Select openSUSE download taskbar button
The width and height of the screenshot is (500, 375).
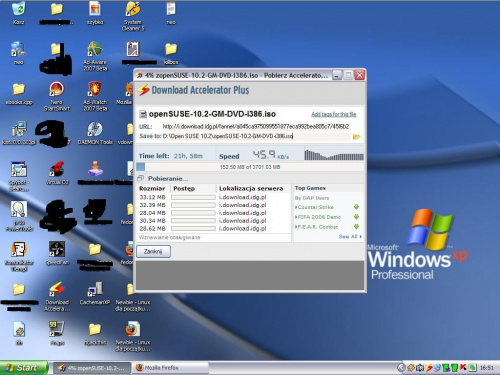click(92, 368)
